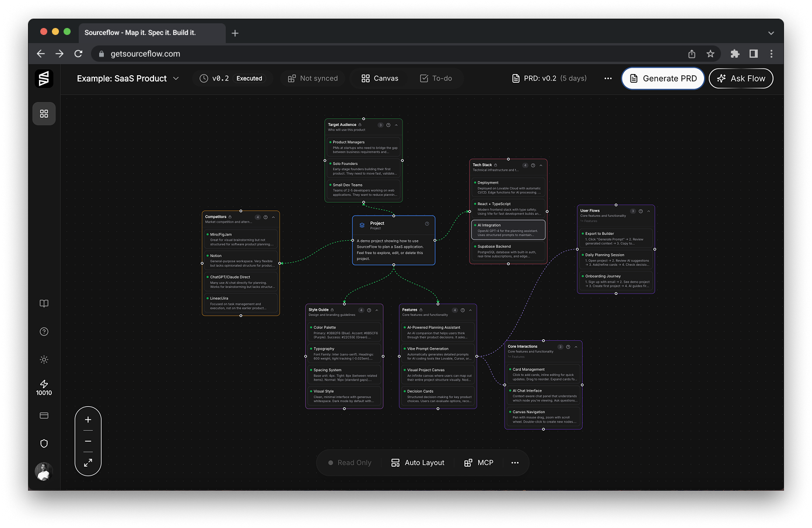Click the help icon on Tech Stack node
This screenshot has width=812, height=528.
[533, 166]
